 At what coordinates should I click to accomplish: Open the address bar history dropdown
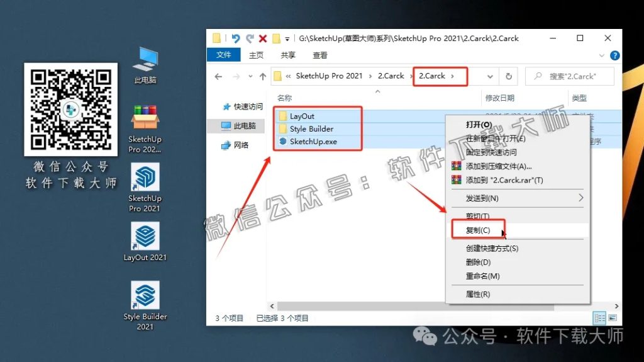(490, 77)
